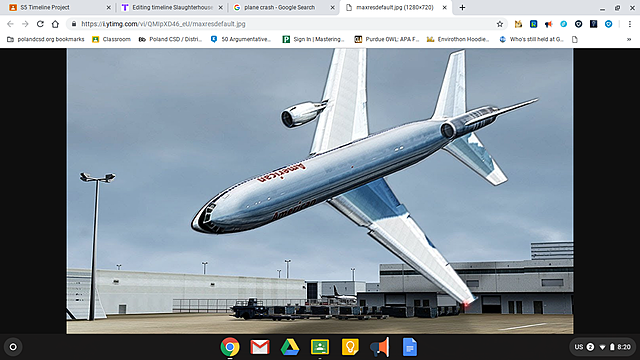Open the browser home page

coord(55,24)
